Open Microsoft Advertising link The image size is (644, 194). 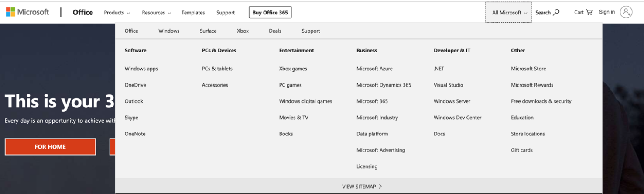381,150
